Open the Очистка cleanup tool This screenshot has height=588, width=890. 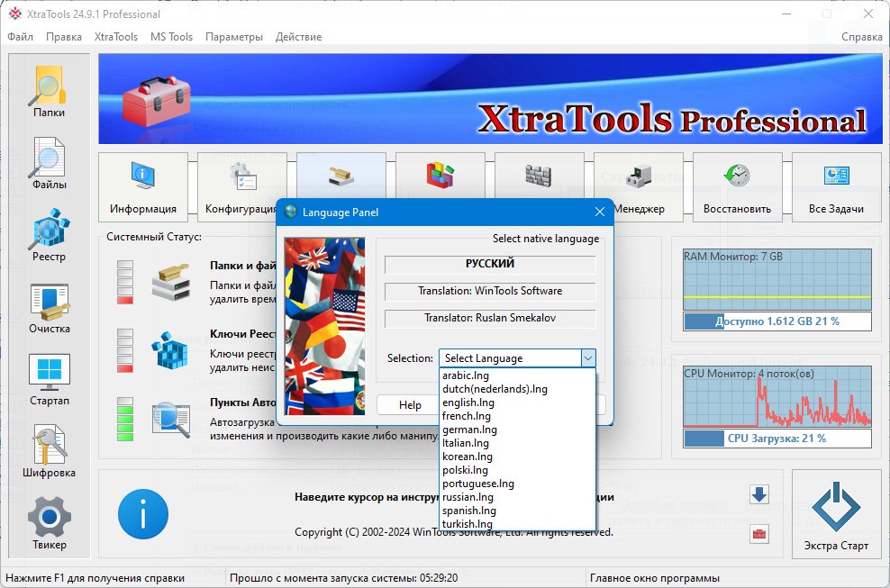[49, 308]
